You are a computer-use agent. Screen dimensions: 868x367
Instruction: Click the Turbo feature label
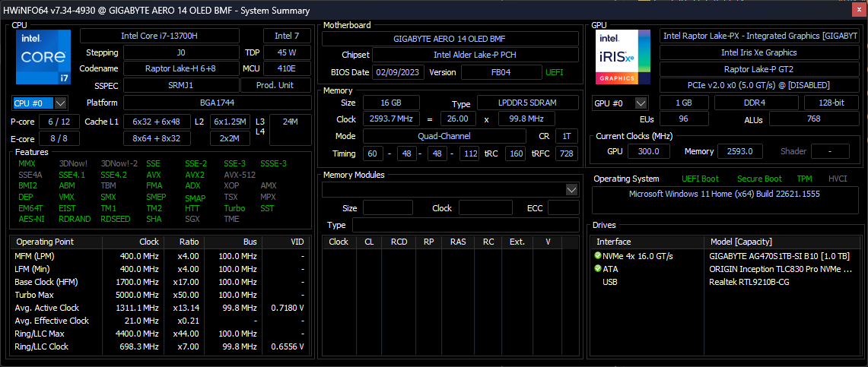235,208
